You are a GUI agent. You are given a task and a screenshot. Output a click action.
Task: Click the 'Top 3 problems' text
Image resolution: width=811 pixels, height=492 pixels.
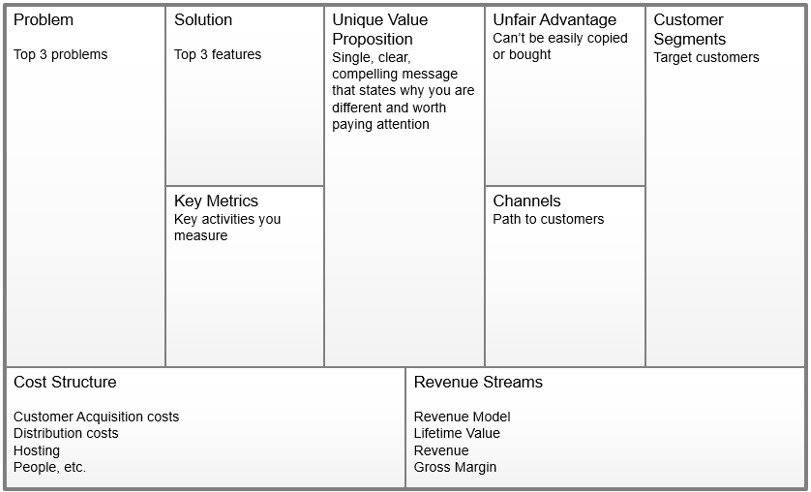(x=61, y=54)
